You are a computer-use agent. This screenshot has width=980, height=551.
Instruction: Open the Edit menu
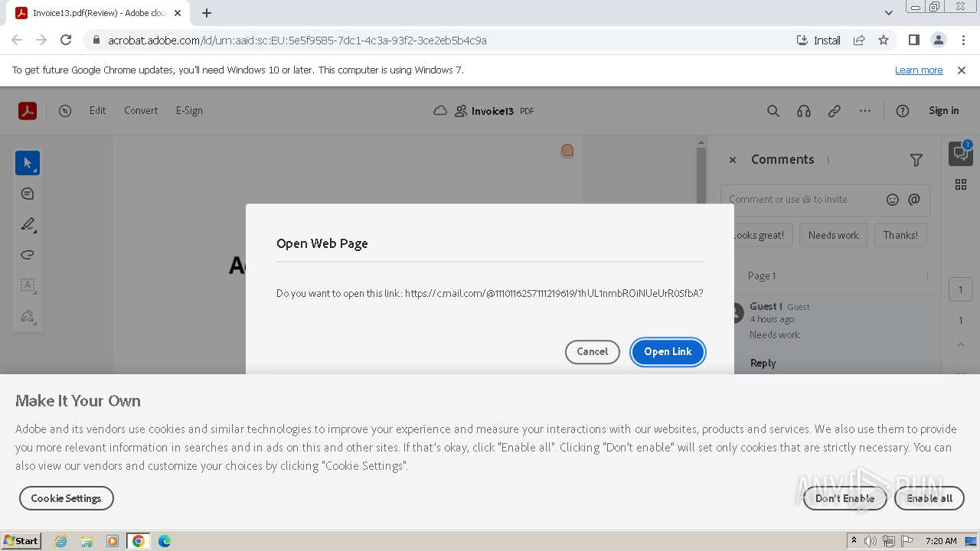pyautogui.click(x=97, y=110)
